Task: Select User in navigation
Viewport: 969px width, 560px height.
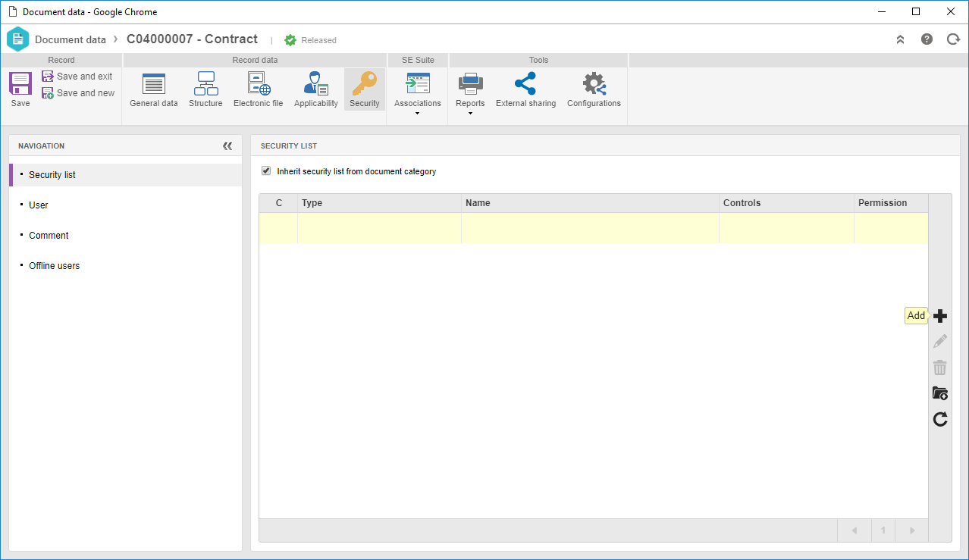Action: click(x=39, y=205)
